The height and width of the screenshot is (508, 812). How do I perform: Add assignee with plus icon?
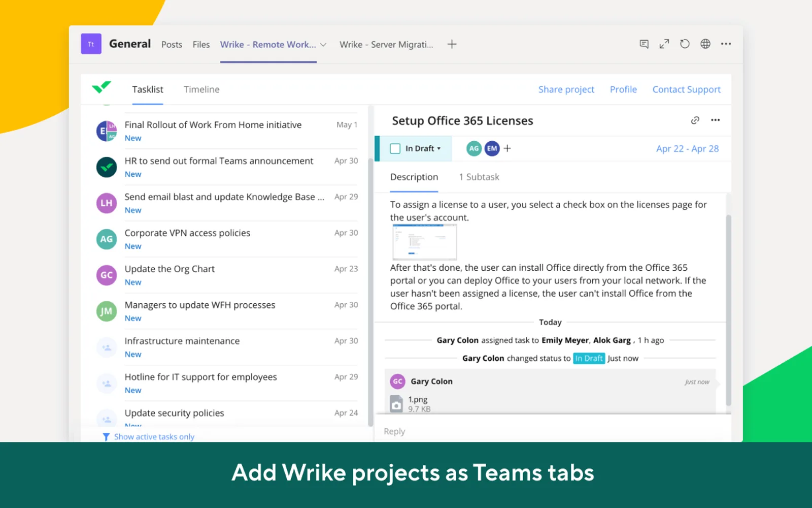[507, 148]
